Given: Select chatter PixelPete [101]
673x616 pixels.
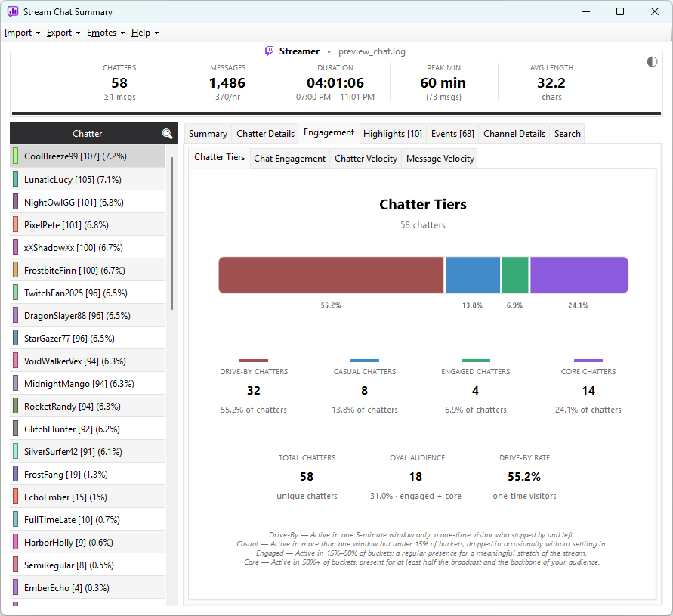Looking at the screenshot, I should click(88, 225).
